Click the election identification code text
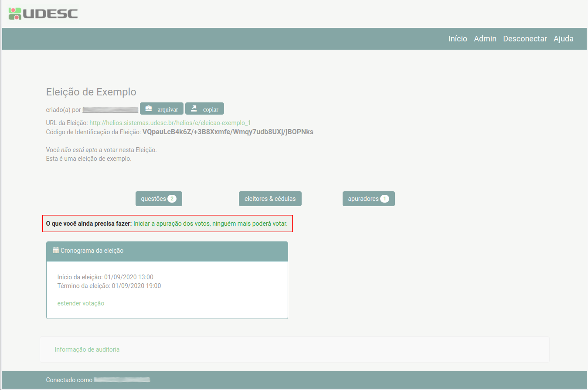Image resolution: width=588 pixels, height=390 pixels. (x=228, y=132)
